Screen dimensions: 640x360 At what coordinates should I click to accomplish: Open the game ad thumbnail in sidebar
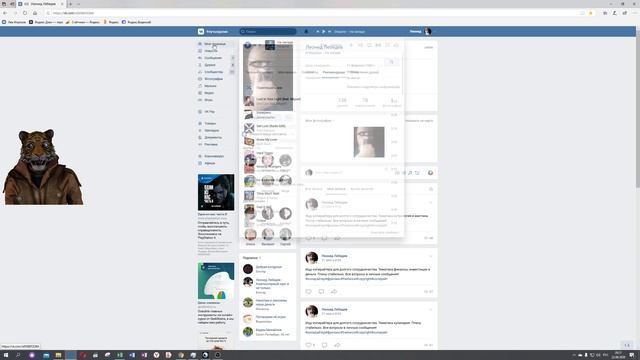(216, 192)
